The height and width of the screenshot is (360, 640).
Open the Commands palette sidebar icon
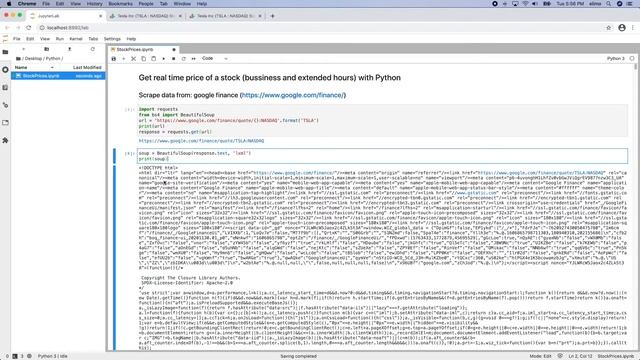5,88
